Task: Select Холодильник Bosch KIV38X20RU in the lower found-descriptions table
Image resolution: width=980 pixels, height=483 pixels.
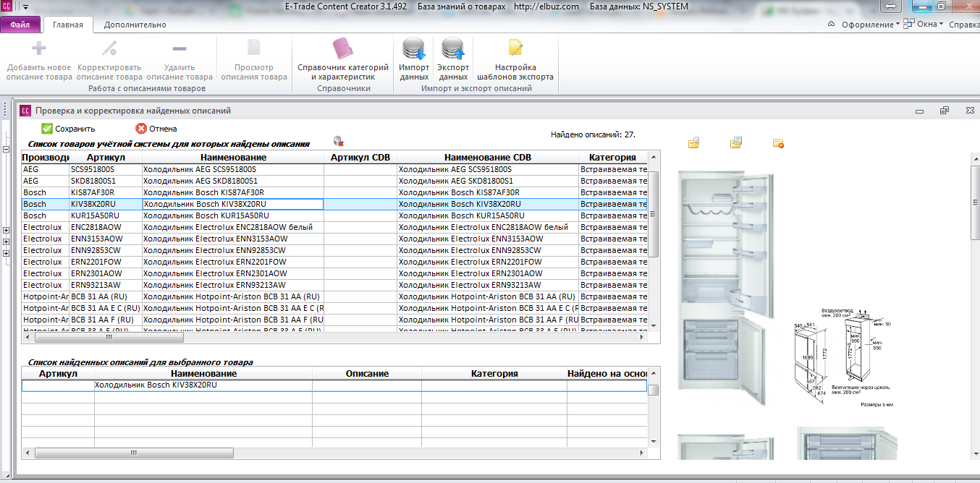Action: pyautogui.click(x=203, y=385)
